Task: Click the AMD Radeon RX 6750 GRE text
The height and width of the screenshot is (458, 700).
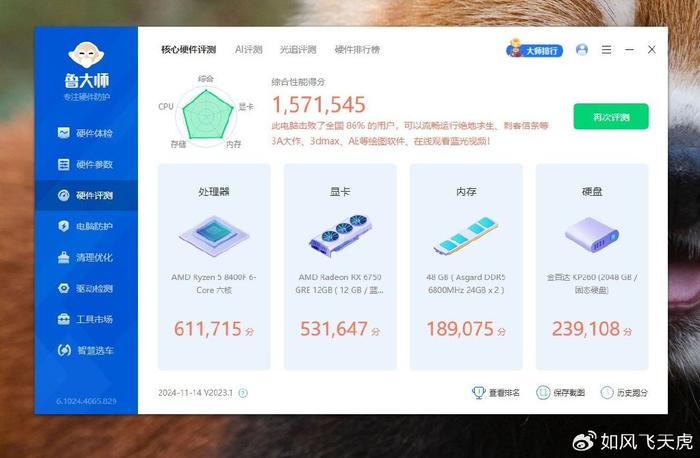Action: click(340, 283)
